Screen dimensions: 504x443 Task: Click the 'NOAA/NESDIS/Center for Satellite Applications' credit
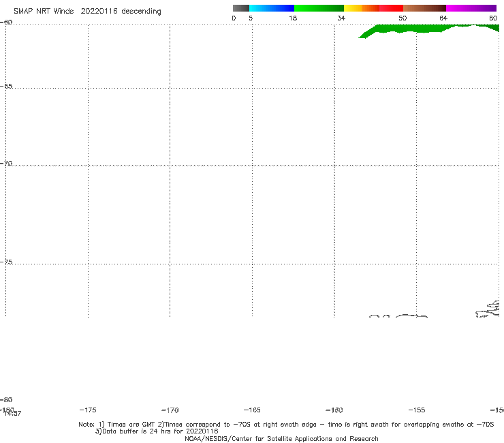click(281, 439)
